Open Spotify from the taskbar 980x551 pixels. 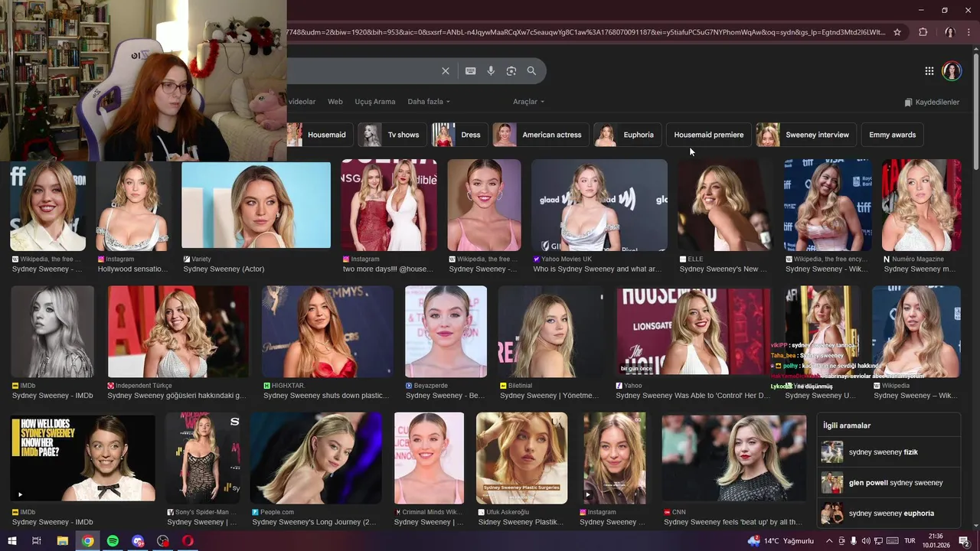[x=113, y=541]
